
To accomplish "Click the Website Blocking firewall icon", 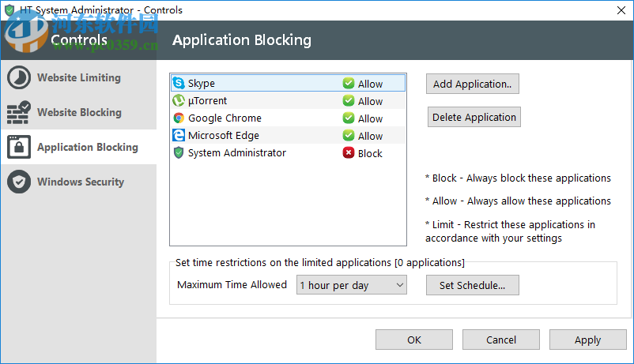I will tap(19, 112).
